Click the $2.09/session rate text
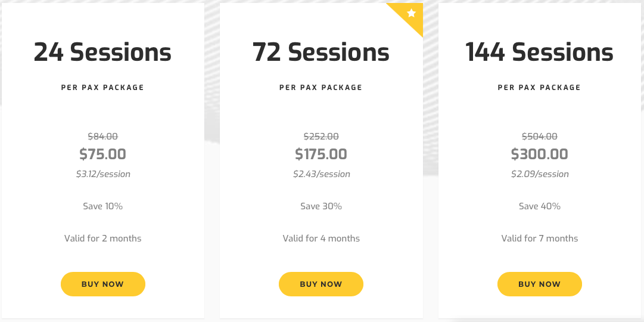The width and height of the screenshot is (644, 322). tap(539, 174)
